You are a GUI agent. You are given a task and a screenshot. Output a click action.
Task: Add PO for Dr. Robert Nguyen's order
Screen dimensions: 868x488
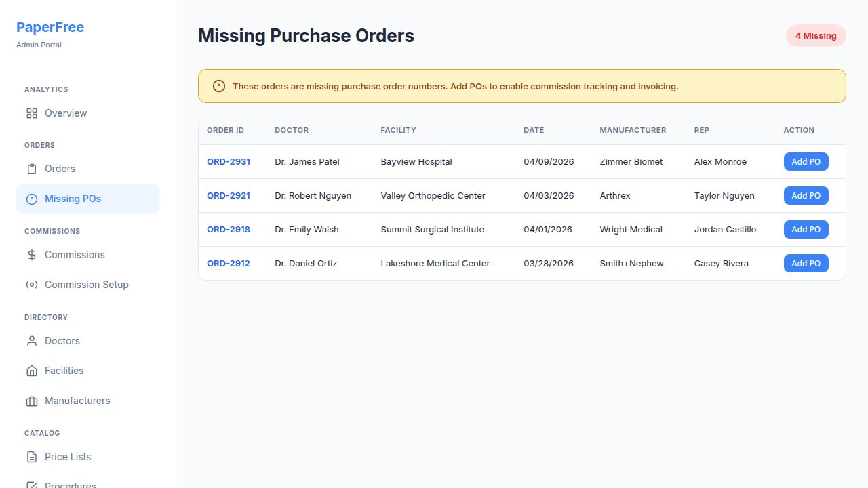806,195
